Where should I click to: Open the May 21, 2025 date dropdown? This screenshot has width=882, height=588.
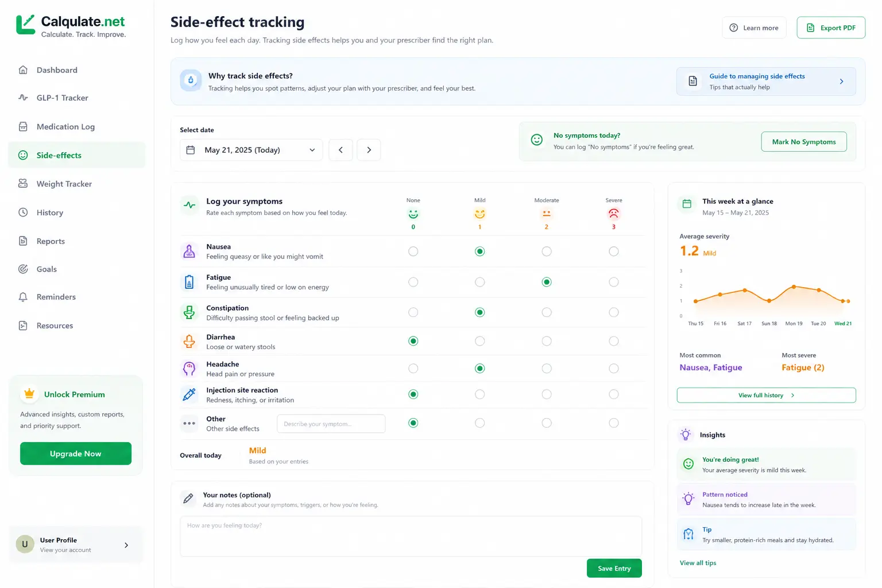[x=251, y=150]
